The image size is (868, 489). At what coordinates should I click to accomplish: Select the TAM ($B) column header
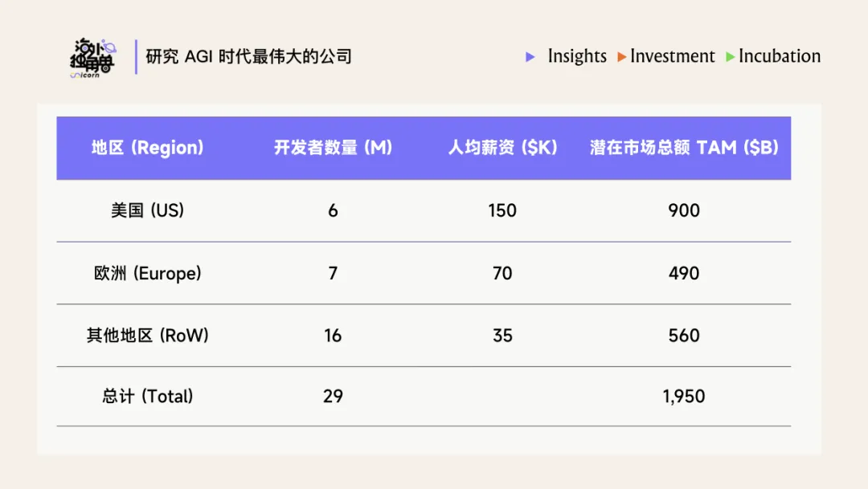(x=684, y=148)
